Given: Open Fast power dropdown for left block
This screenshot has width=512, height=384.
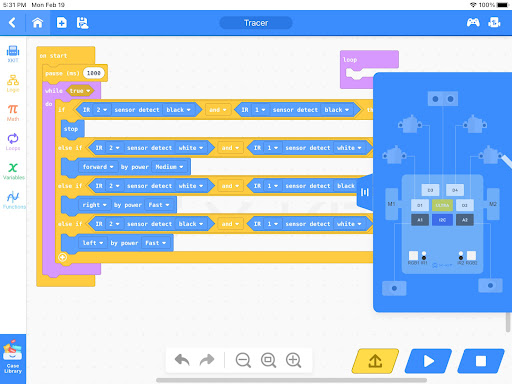Looking at the screenshot, I should pos(155,243).
